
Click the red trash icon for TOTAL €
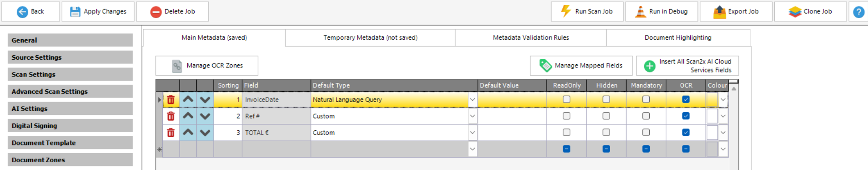coord(171,133)
